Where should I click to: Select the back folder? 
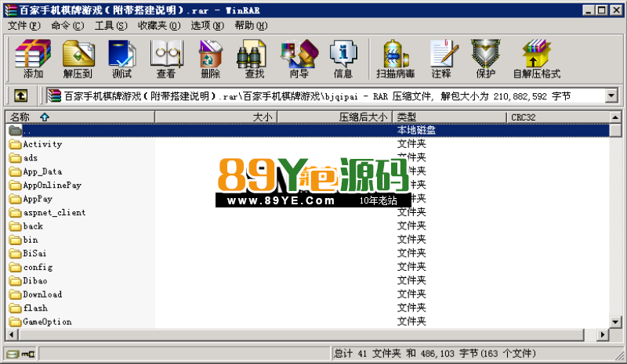tap(26, 226)
